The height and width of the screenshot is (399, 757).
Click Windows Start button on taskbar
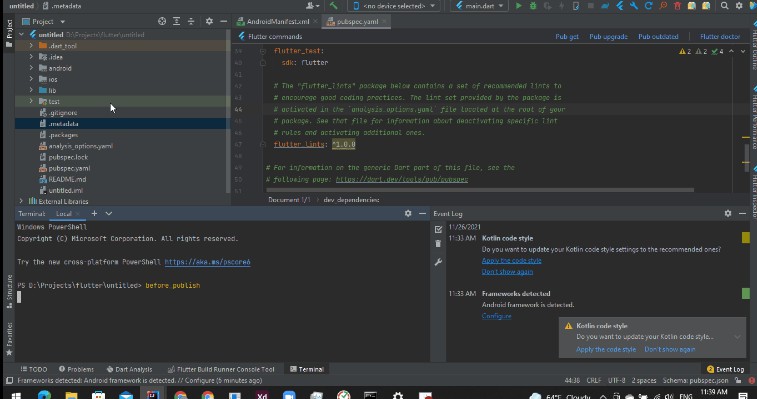16,396
